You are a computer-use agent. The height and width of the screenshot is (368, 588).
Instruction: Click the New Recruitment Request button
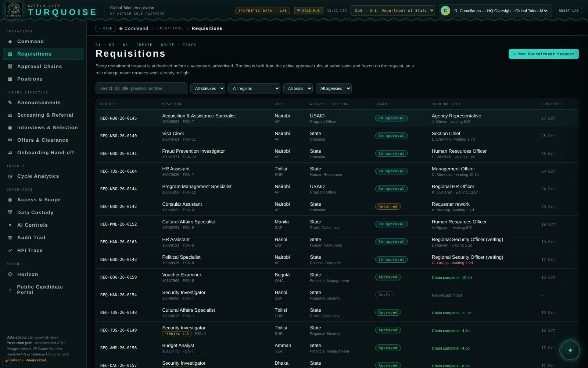click(544, 54)
